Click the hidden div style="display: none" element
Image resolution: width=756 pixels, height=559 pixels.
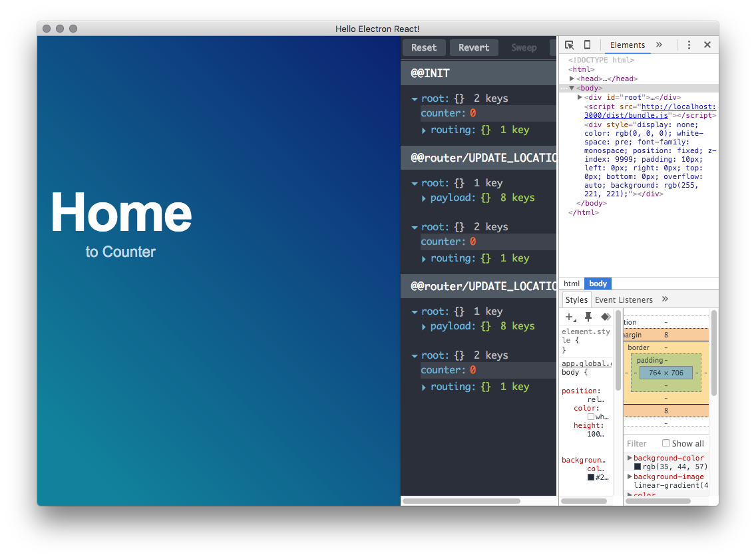pos(650,159)
